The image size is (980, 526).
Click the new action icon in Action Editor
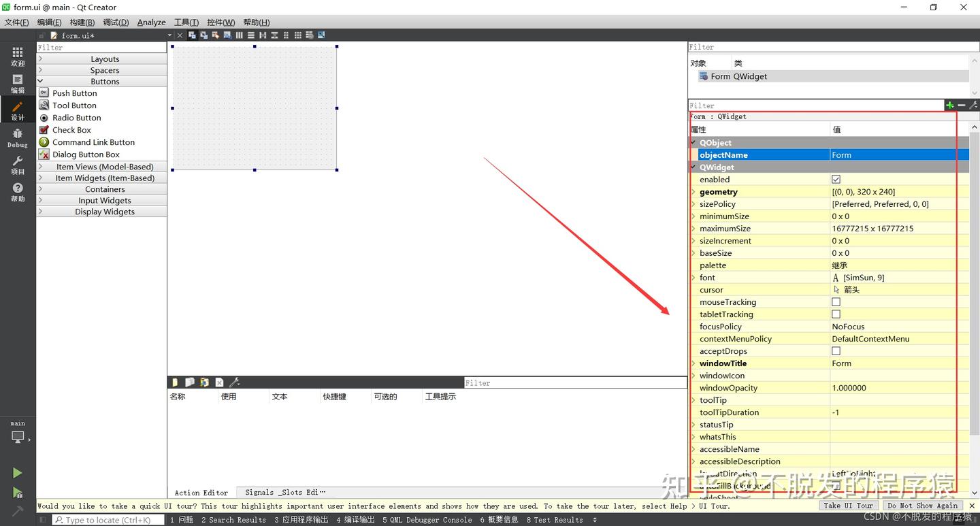(x=175, y=382)
